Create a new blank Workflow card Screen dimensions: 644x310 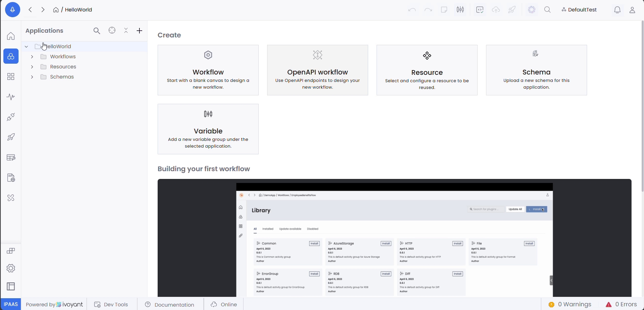pos(208,70)
